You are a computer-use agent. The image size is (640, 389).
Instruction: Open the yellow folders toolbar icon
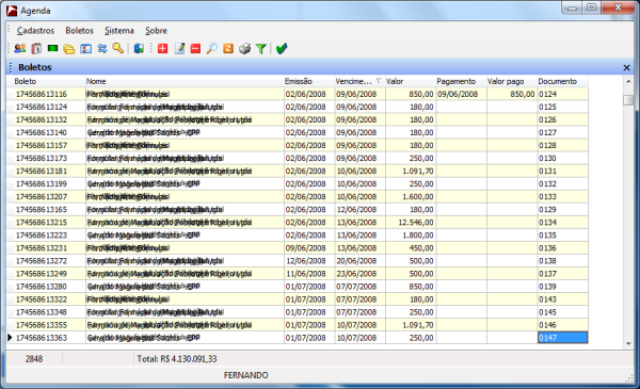pos(69,49)
